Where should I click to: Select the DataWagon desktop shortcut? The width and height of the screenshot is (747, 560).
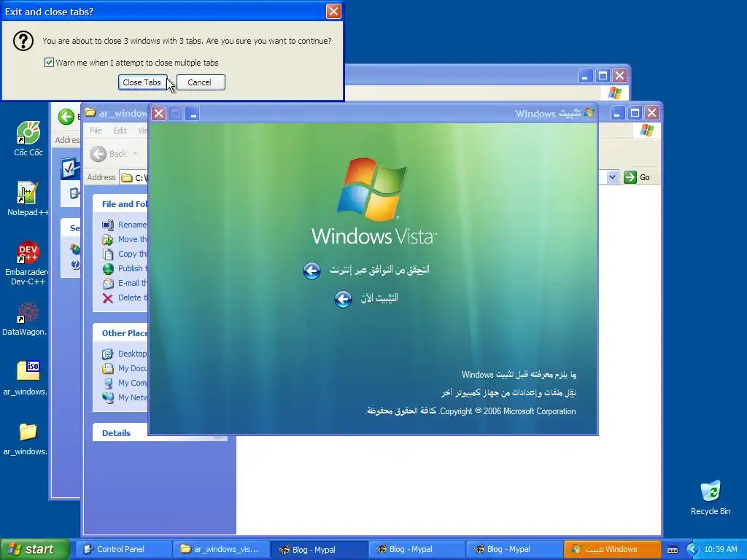tap(25, 319)
